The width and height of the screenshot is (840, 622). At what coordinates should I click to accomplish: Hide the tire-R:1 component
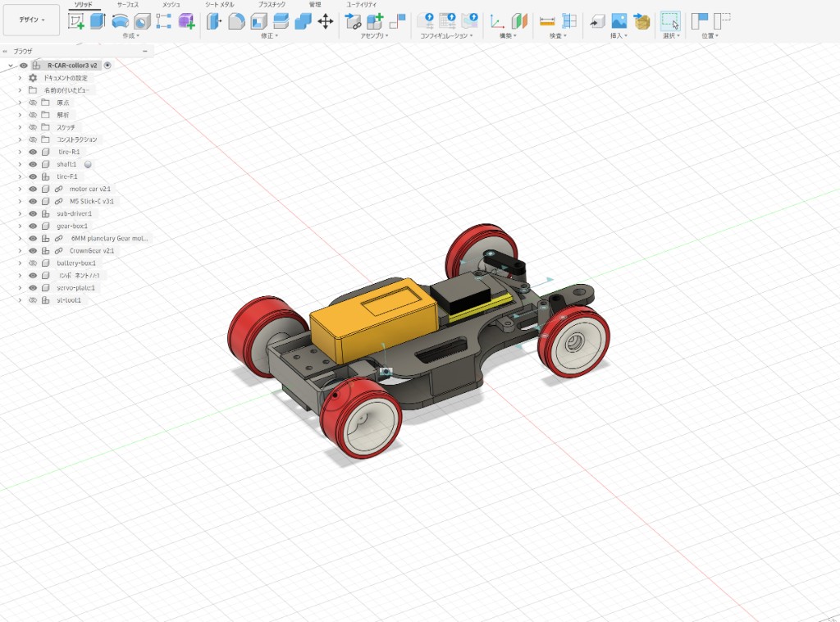(x=33, y=152)
